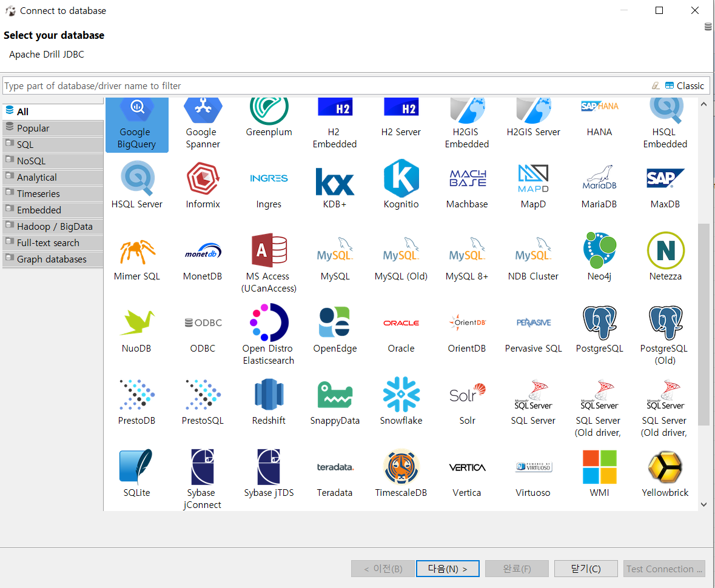Viewport: 715px width, 588px height.
Task: Show Timeseries databases
Action: pos(53,194)
